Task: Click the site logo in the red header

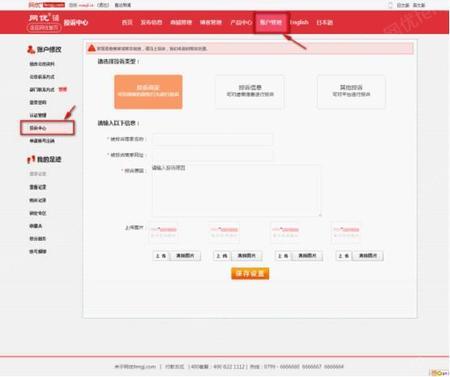Action: pos(44,22)
